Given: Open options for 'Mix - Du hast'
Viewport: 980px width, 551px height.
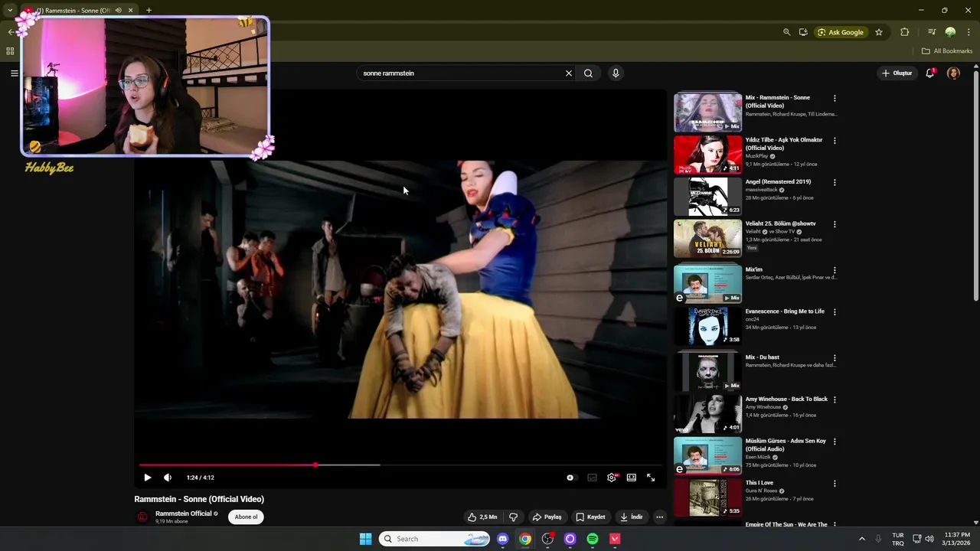Looking at the screenshot, I should pyautogui.click(x=835, y=358).
